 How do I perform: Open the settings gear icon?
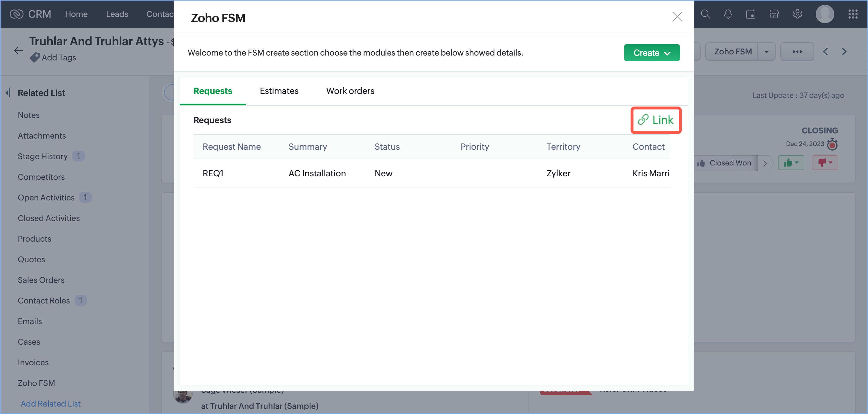tap(797, 14)
